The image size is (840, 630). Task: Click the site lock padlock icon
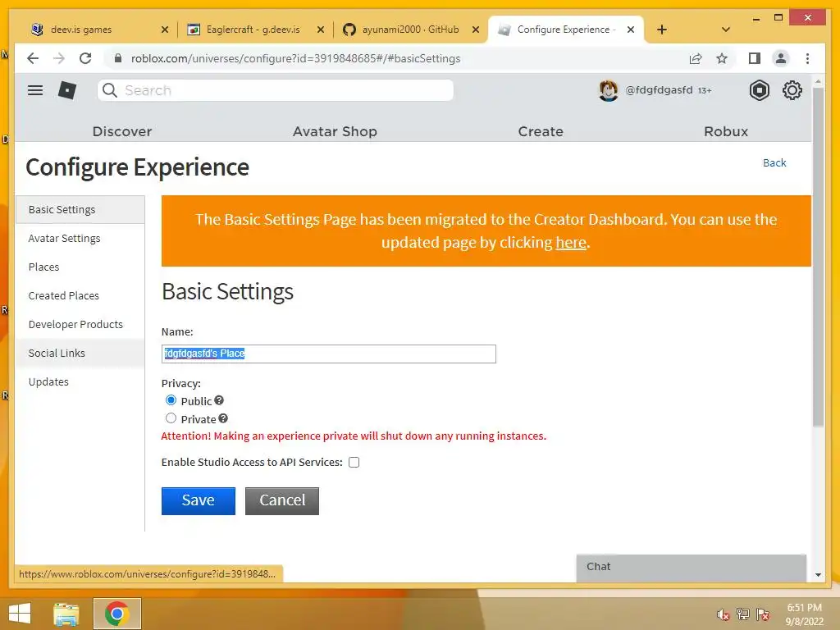[118, 58]
